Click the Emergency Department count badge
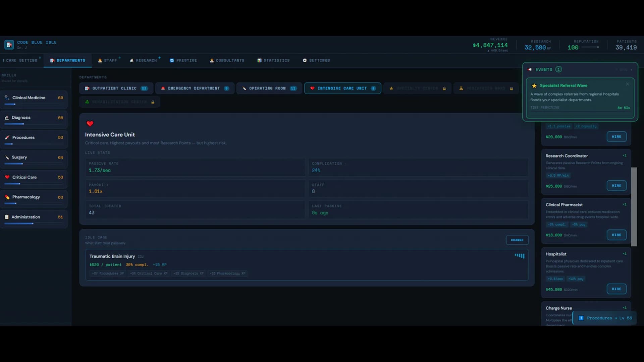The height and width of the screenshot is (362, 644). point(227,88)
